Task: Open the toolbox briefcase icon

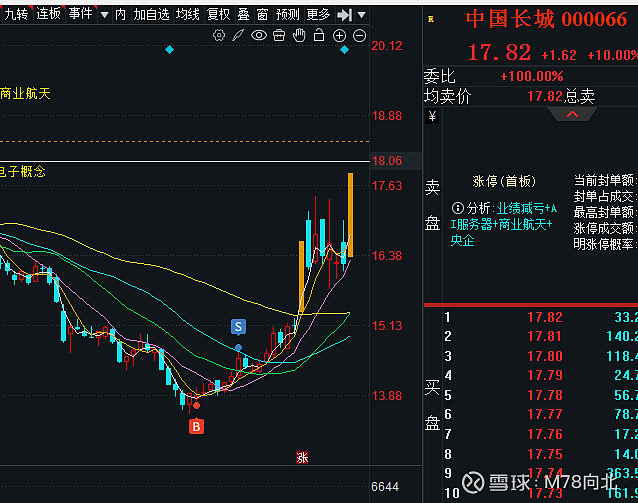Action: [x=279, y=36]
